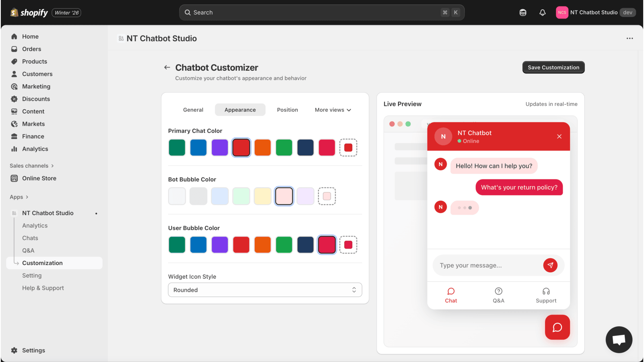
Task: Expand the More views menu
Action: coord(333,109)
